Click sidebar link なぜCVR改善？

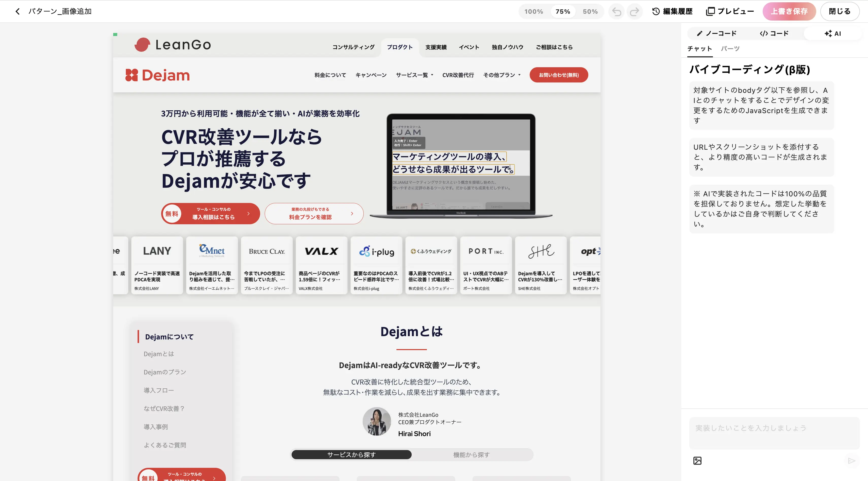[x=164, y=408]
